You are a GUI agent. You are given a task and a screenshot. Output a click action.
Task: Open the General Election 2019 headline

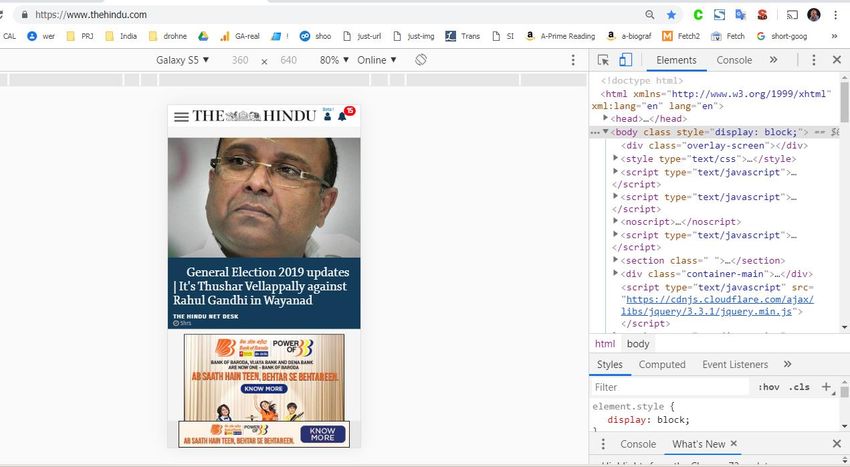263,286
